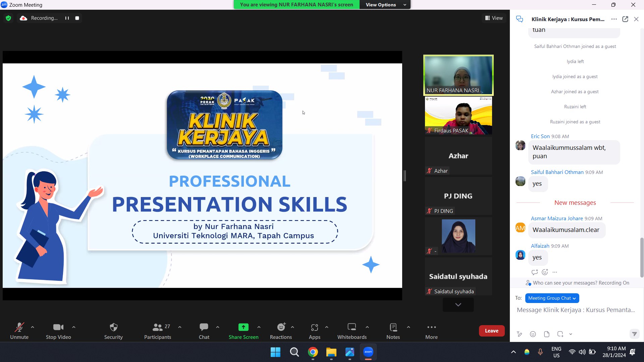The width and height of the screenshot is (644, 362).
Task: Open the View layout menu
Action: pyautogui.click(x=494, y=18)
